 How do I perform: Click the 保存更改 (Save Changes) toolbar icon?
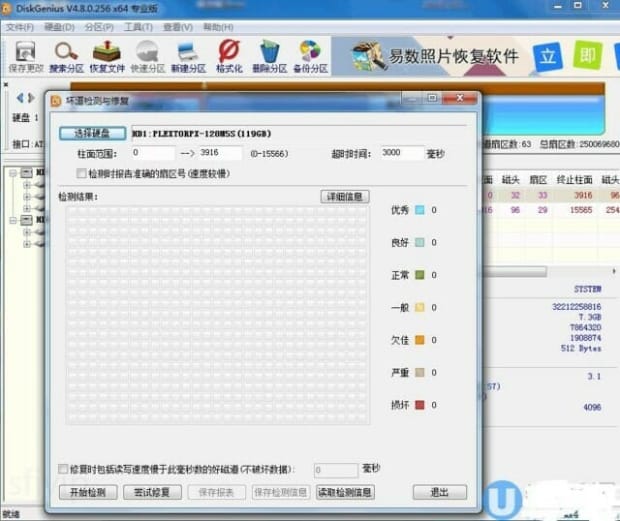23,54
